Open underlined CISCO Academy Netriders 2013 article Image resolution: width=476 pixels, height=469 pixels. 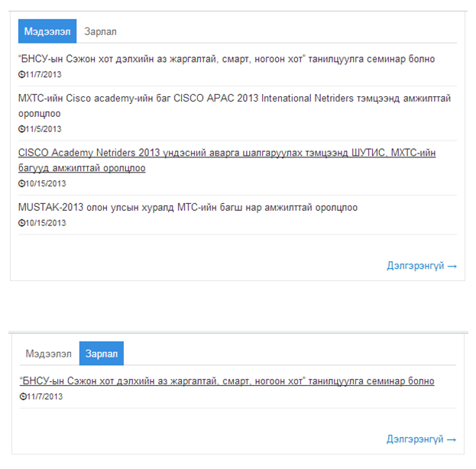(227, 160)
